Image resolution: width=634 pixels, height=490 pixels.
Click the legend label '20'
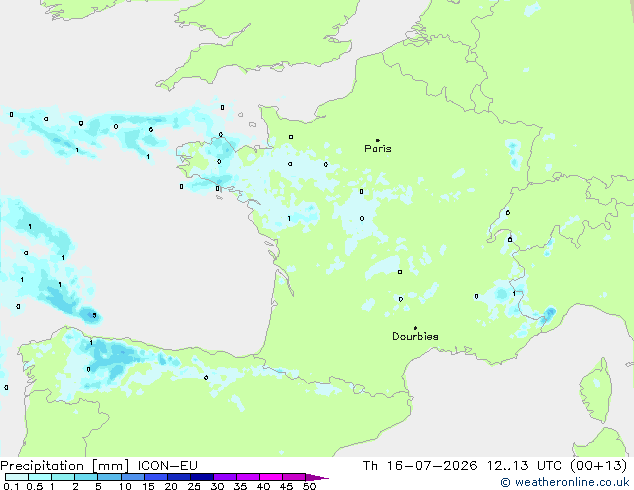point(171,486)
